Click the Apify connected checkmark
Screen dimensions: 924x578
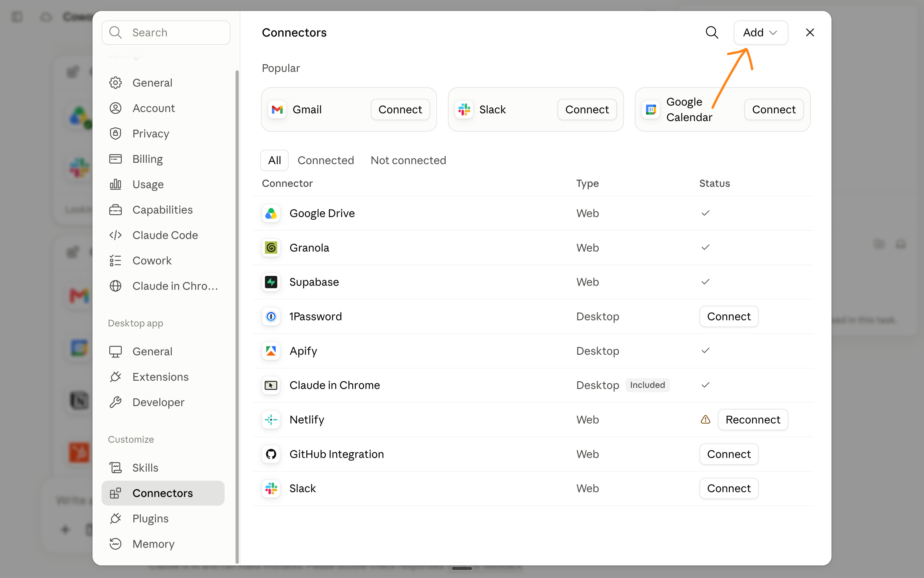[705, 350]
